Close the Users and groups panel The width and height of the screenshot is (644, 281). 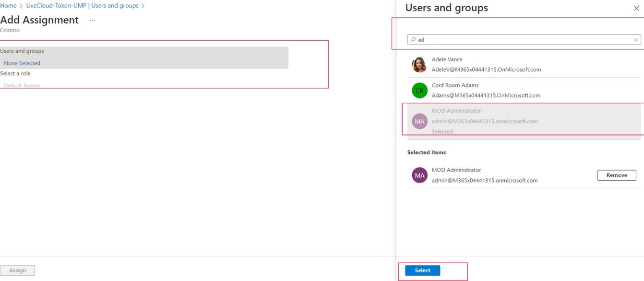636,8
